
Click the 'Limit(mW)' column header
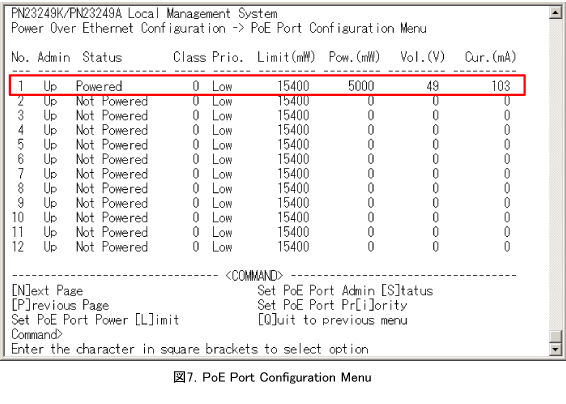pos(286,57)
